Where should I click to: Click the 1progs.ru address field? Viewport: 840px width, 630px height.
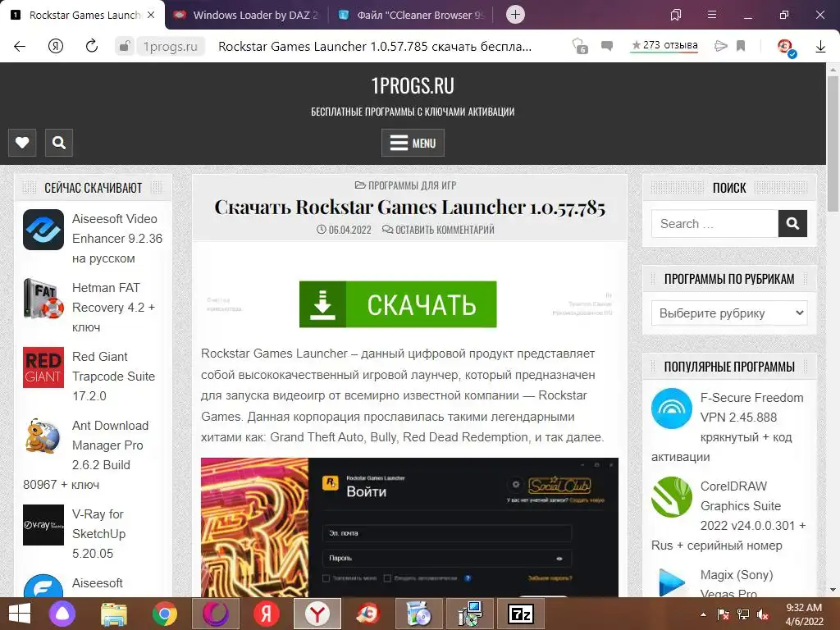(x=171, y=47)
